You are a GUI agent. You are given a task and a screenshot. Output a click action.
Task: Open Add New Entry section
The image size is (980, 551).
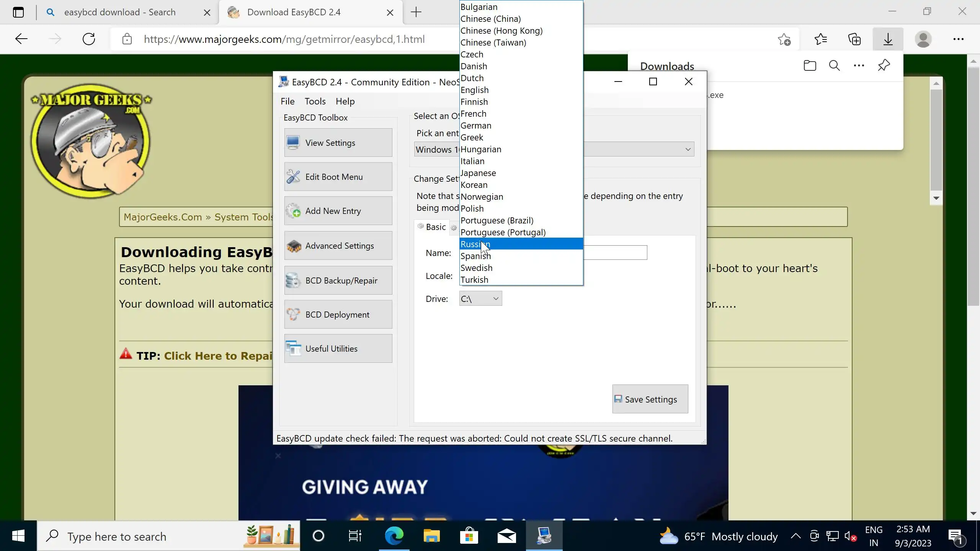(x=338, y=211)
